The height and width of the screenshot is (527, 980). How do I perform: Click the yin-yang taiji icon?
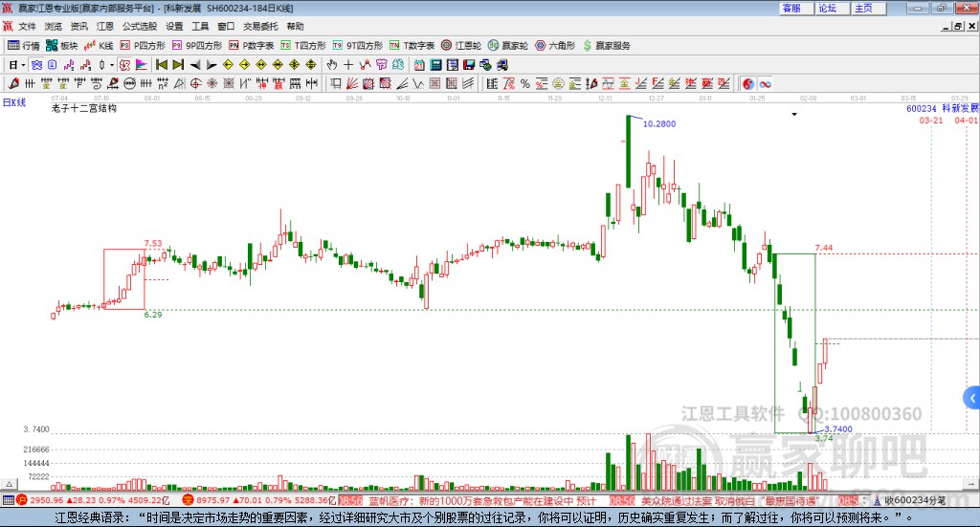[x=748, y=83]
